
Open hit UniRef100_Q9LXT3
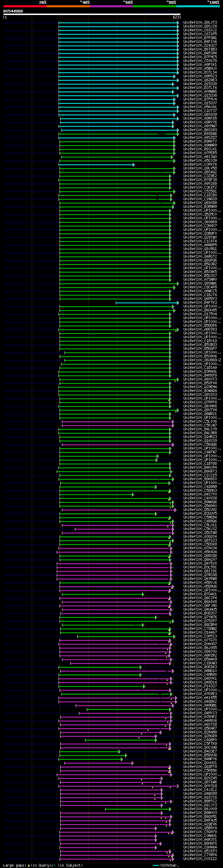200,23
